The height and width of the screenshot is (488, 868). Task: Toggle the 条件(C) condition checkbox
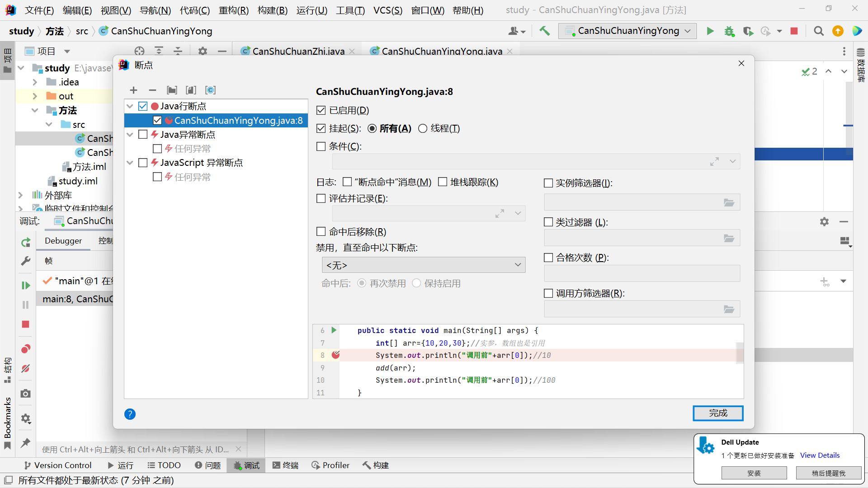tap(321, 146)
